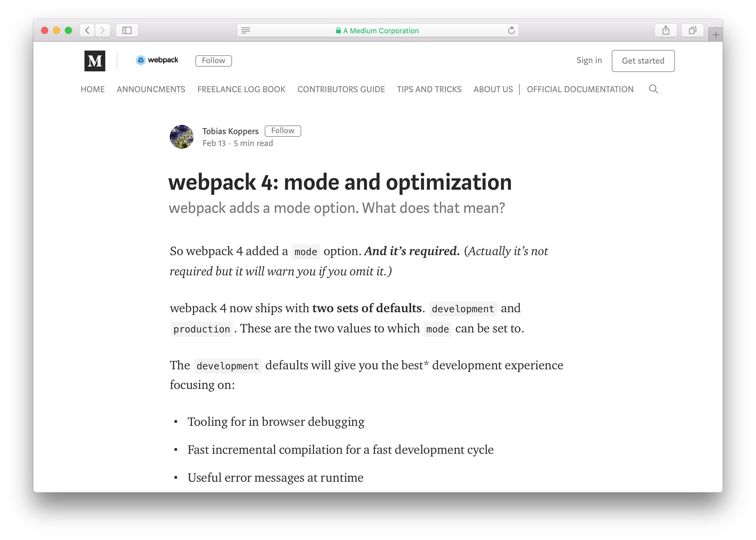Click the green secure lock icon

tap(338, 31)
